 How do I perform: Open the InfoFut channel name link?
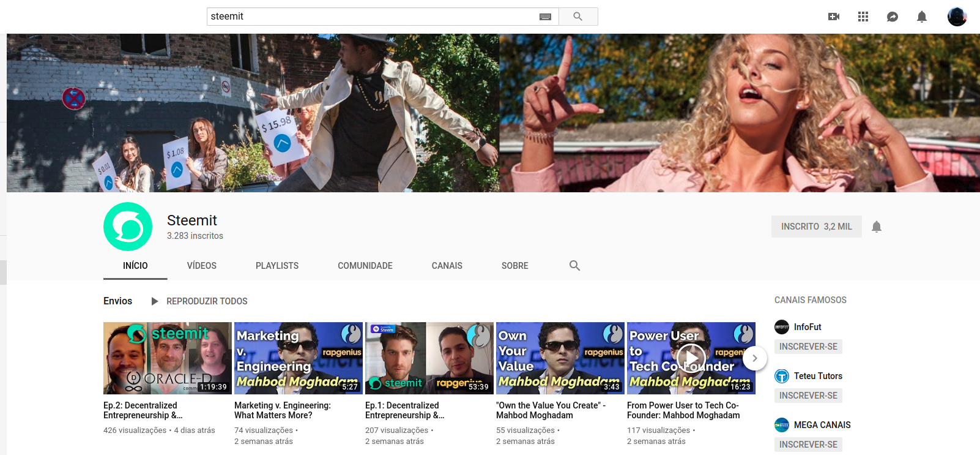point(807,327)
